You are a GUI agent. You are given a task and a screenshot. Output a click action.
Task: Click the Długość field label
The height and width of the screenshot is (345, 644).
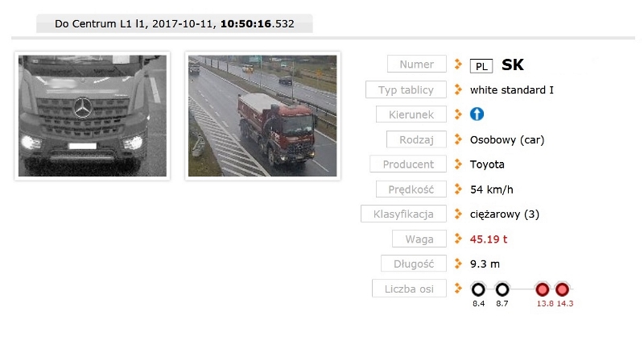pyautogui.click(x=414, y=264)
